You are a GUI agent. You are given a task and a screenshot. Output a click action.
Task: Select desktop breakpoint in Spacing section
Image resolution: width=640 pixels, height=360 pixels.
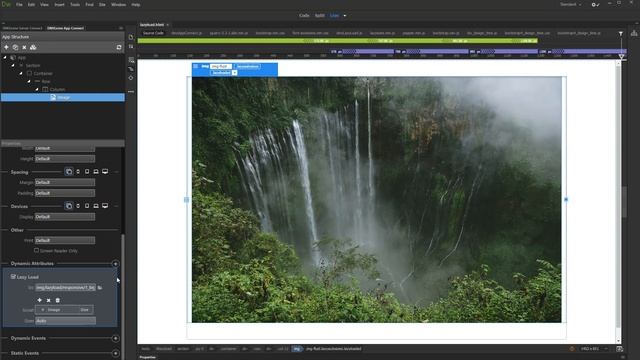(105, 172)
